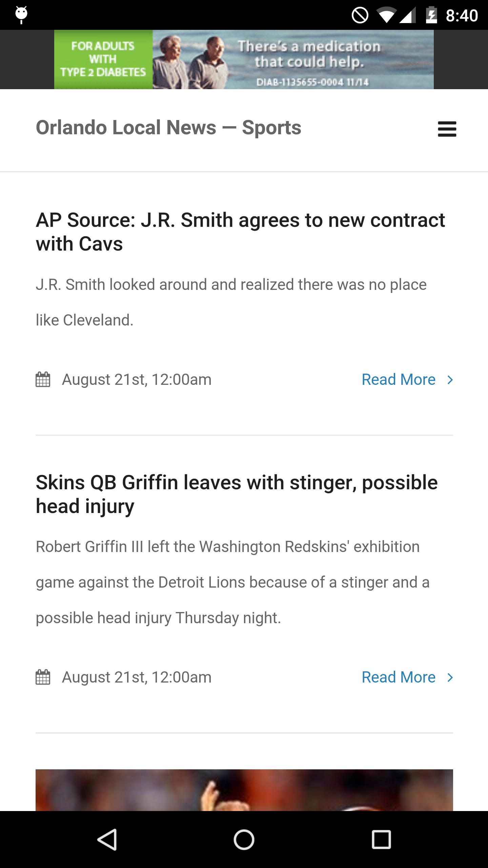488x868 pixels.
Task: Click Read More for Griffin injury story
Action: pyautogui.click(x=399, y=677)
